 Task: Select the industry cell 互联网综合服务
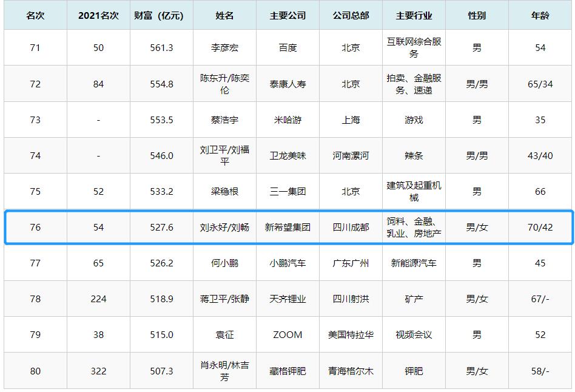point(414,48)
